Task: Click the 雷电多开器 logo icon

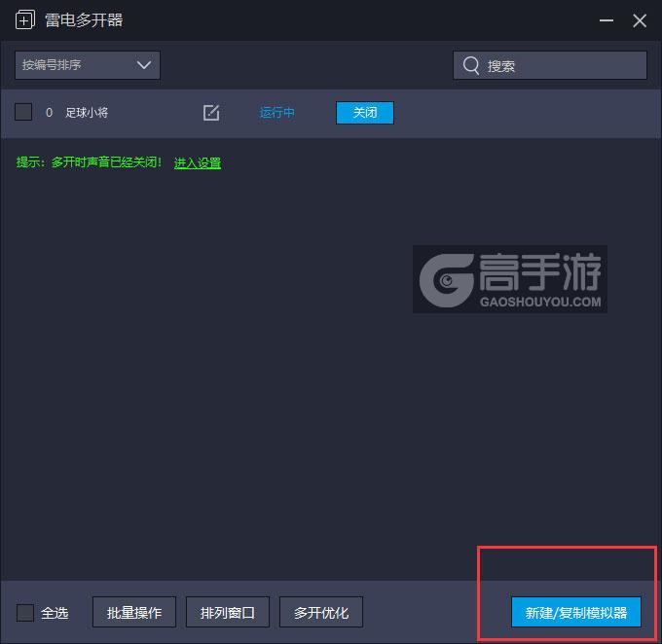Action: (x=25, y=19)
